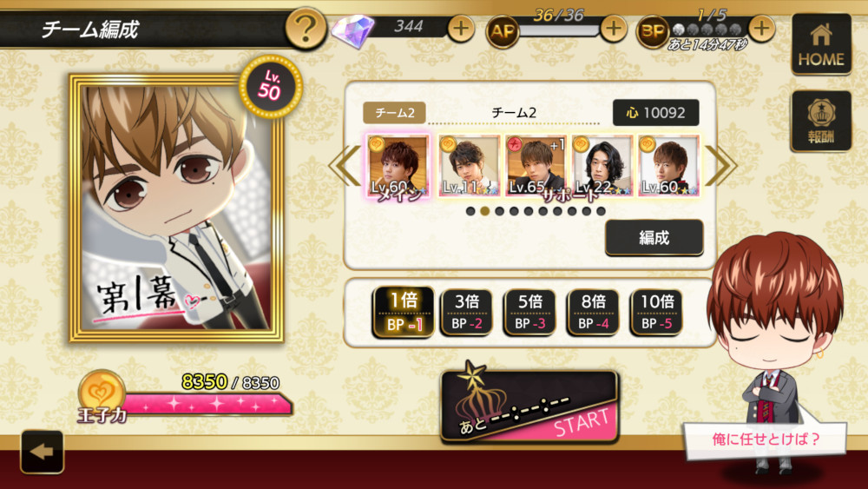Viewport: 868px width, 489px height.
Task: Add more gems with the plus icon
Action: 461,28
